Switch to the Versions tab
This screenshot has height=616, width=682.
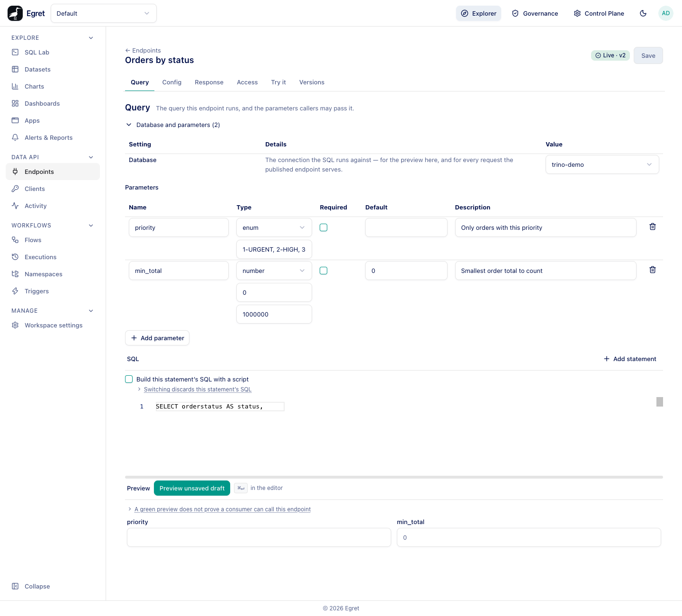coord(312,82)
